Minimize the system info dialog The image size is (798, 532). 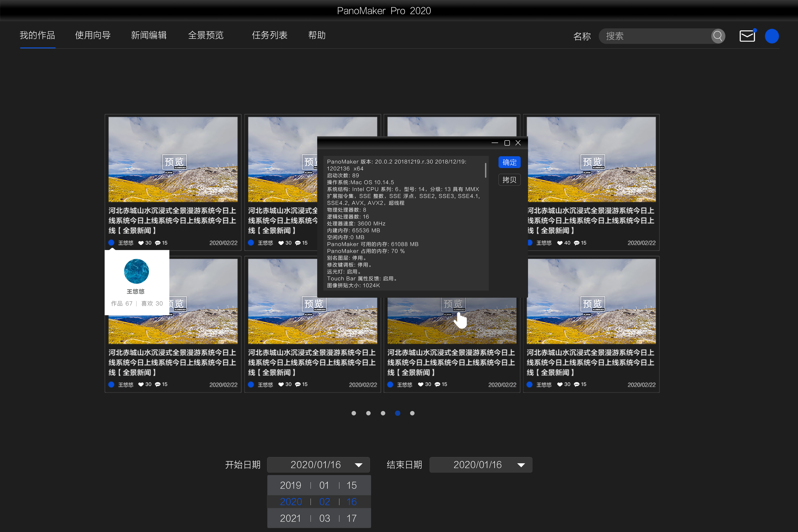(495, 143)
